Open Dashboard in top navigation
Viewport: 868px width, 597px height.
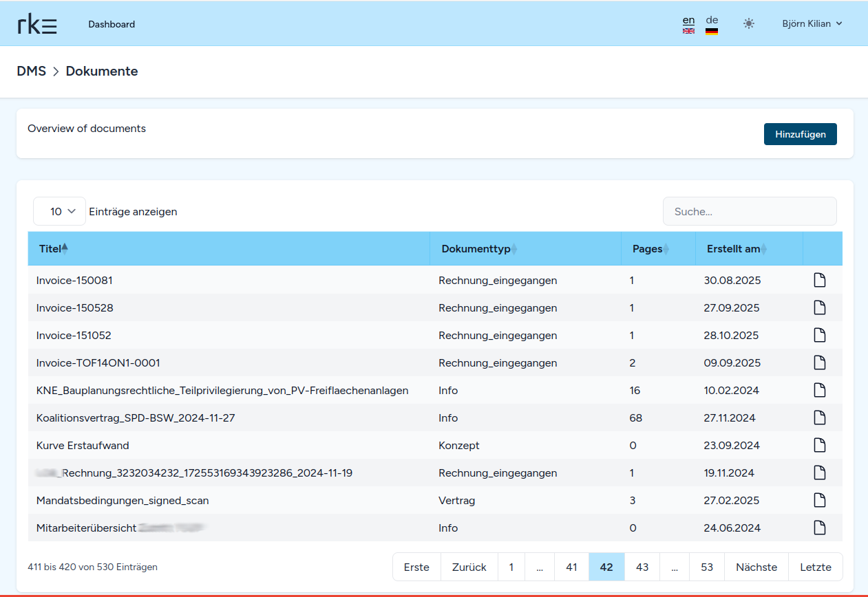(x=112, y=24)
